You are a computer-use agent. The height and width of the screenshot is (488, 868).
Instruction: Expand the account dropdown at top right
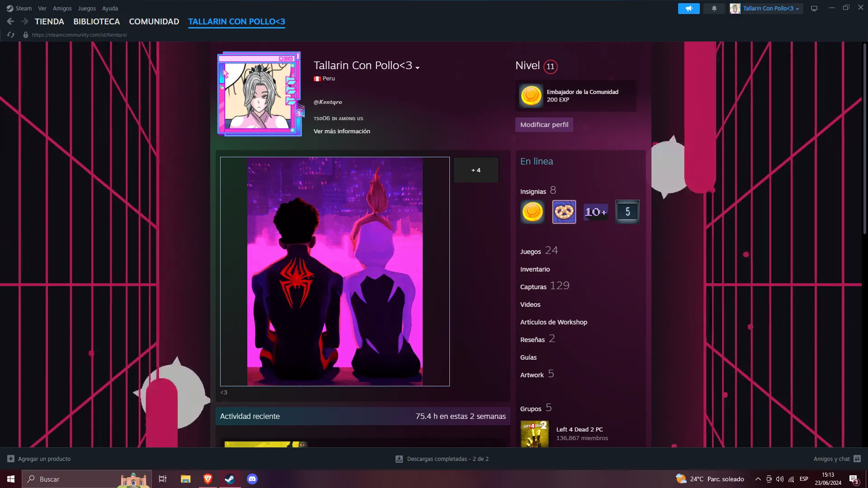point(767,9)
